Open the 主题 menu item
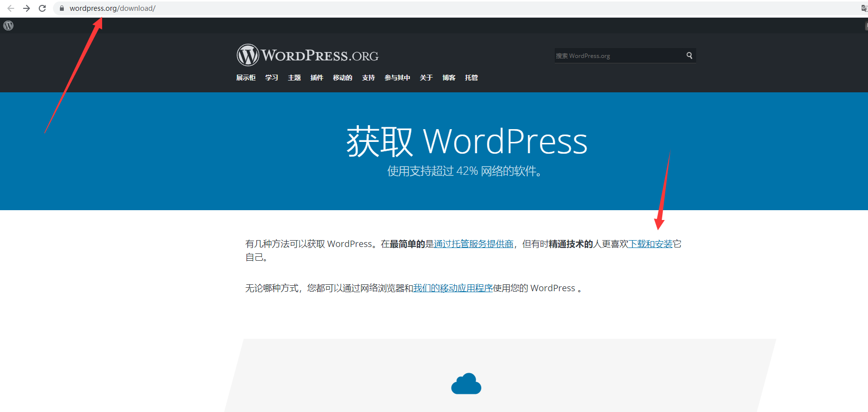Image resolution: width=868 pixels, height=412 pixels. pyautogui.click(x=294, y=78)
